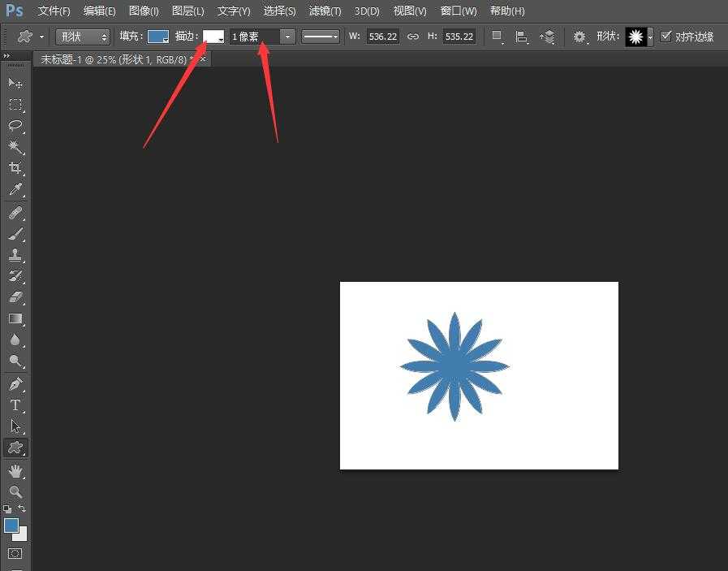Choose the Eyedropper tool
The image size is (728, 571).
pyautogui.click(x=15, y=190)
